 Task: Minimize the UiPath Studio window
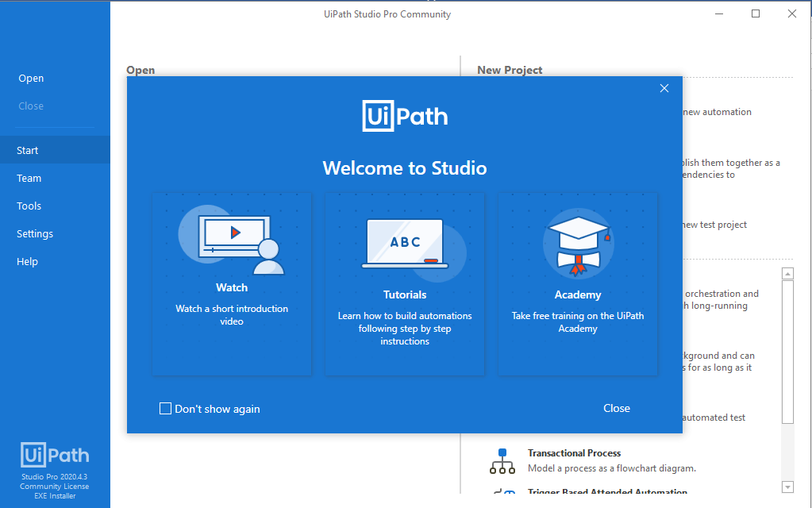click(x=719, y=14)
